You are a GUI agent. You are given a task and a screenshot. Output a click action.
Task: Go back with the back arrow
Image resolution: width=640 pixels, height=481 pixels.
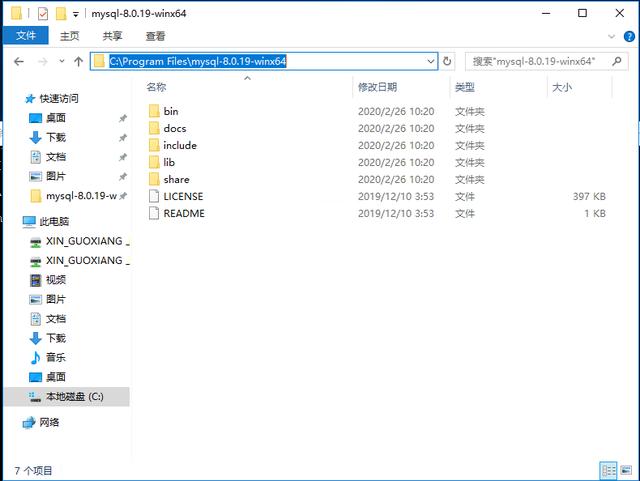pyautogui.click(x=19, y=62)
